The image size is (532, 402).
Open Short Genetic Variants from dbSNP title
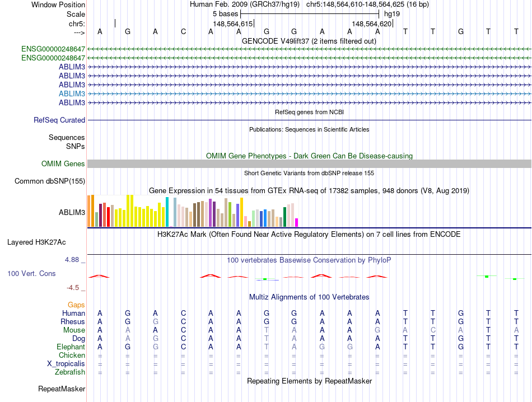point(309,173)
